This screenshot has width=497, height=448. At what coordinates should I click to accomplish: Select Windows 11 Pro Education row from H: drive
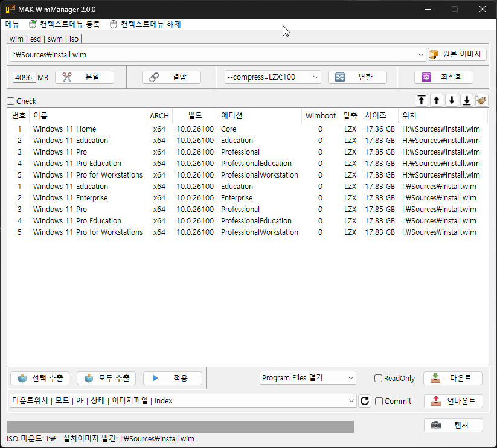point(248,163)
